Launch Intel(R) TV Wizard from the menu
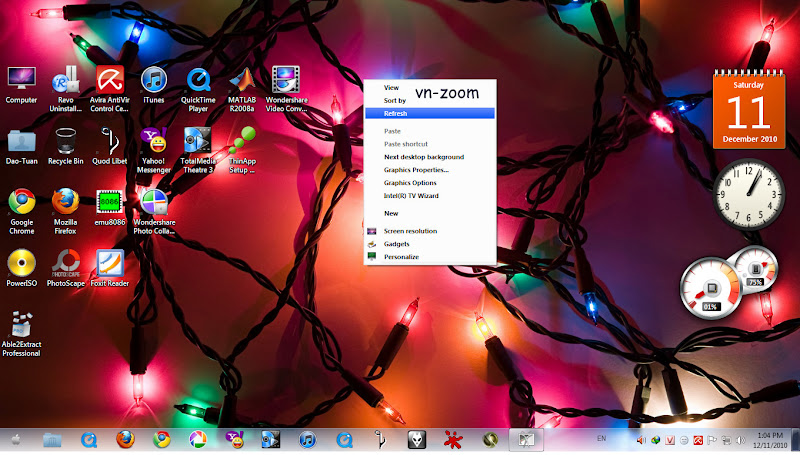 coord(430,196)
